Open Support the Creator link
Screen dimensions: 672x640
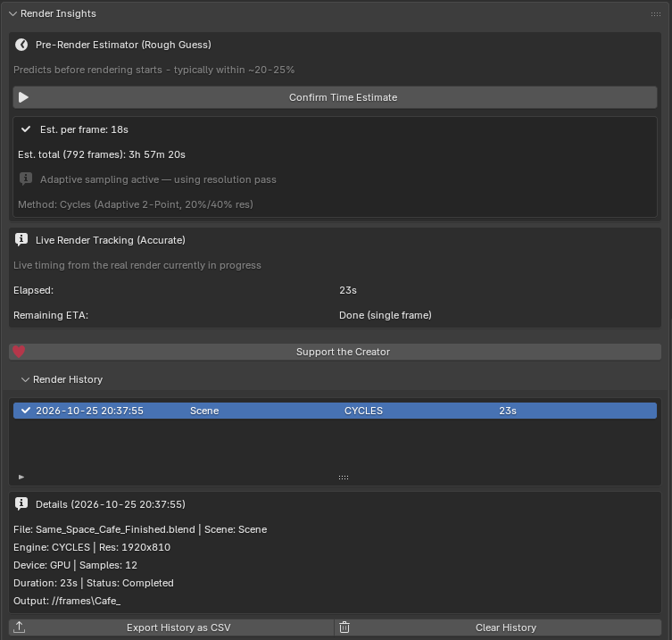point(335,352)
